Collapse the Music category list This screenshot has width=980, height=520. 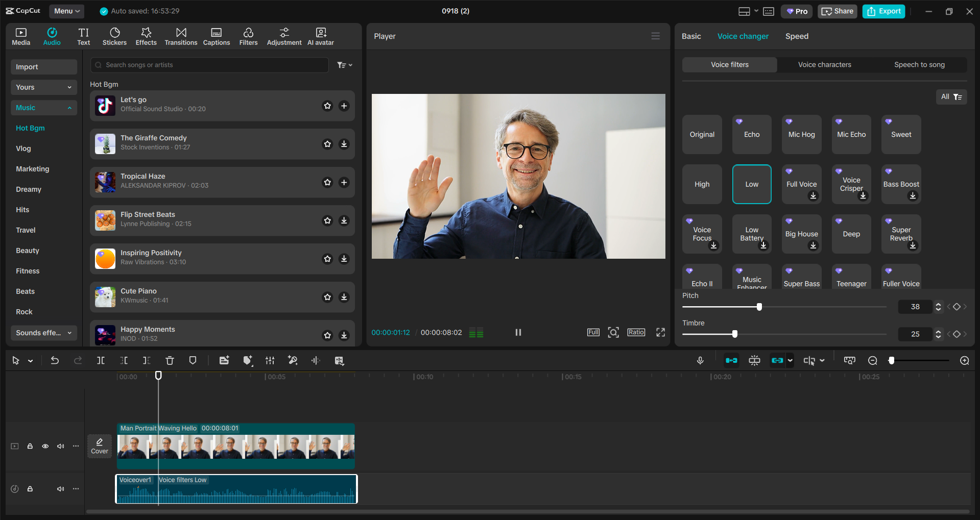click(70, 108)
